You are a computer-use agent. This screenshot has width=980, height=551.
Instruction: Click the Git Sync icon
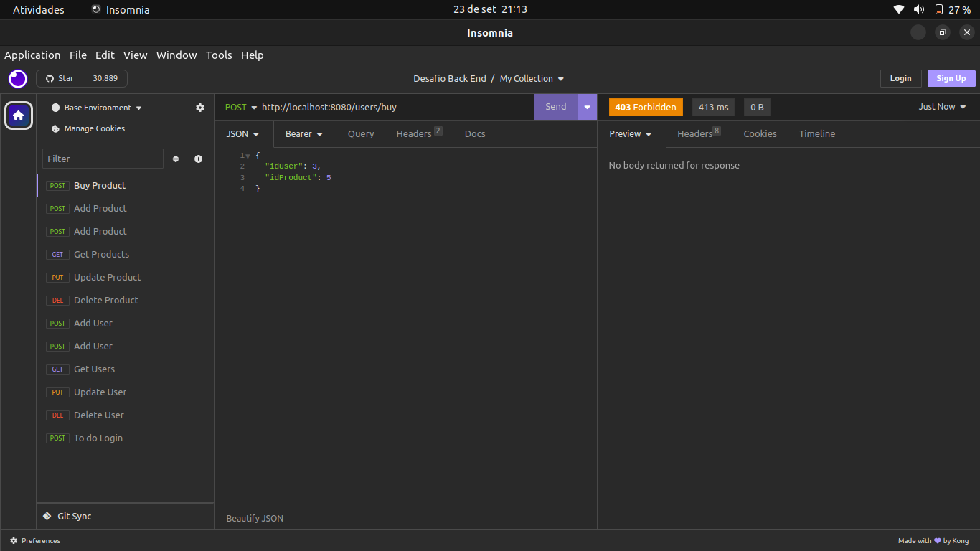tap(47, 516)
